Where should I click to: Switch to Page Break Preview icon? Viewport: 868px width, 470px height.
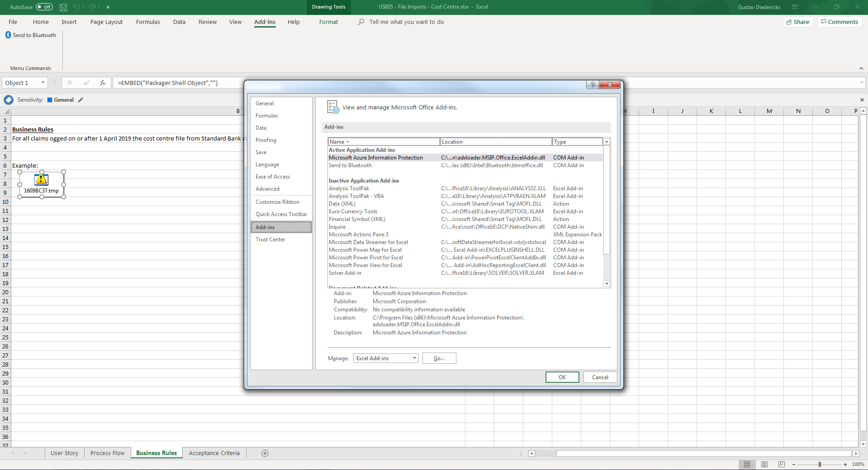pos(781,464)
